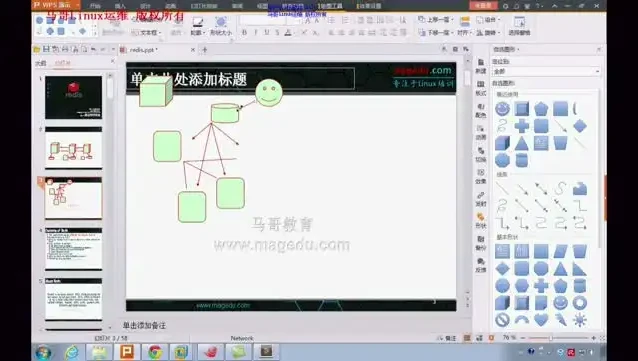The width and height of the screenshot is (638, 361).
Task: Switch to slide sorter view in status bar
Action: (x=479, y=338)
